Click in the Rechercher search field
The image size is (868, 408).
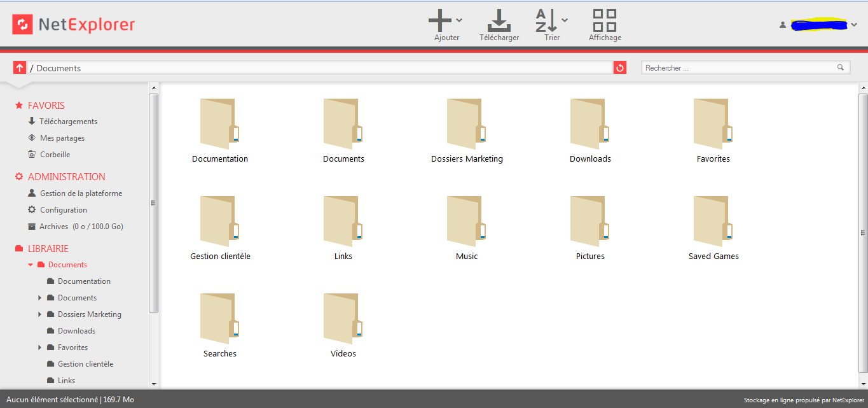point(738,67)
